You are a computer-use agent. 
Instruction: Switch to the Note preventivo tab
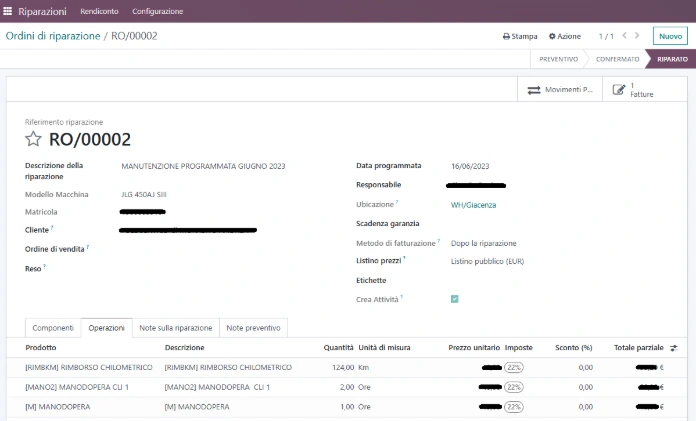click(253, 328)
